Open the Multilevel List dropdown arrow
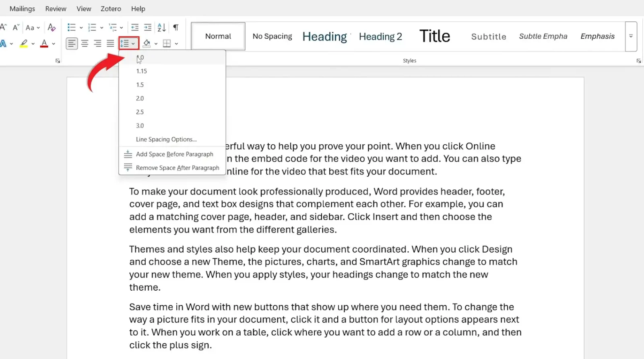Screen dimensions: 644x359 pyautogui.click(x=121, y=28)
